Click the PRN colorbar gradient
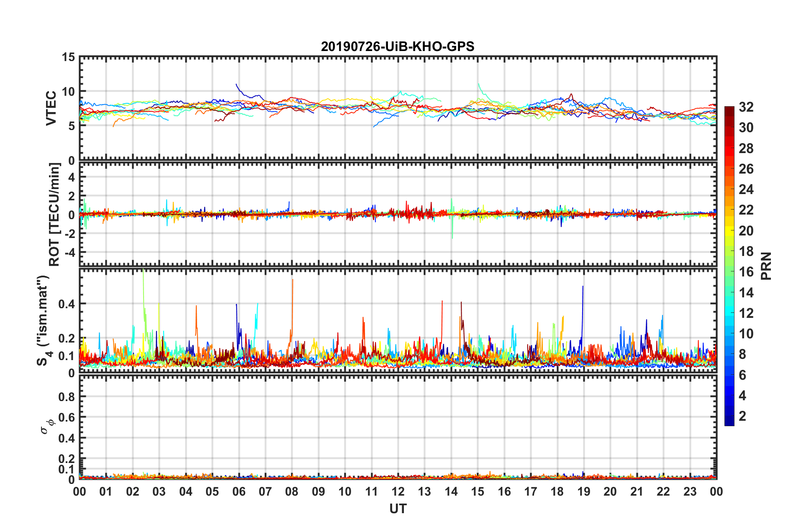The width and height of the screenshot is (796, 532). click(729, 266)
